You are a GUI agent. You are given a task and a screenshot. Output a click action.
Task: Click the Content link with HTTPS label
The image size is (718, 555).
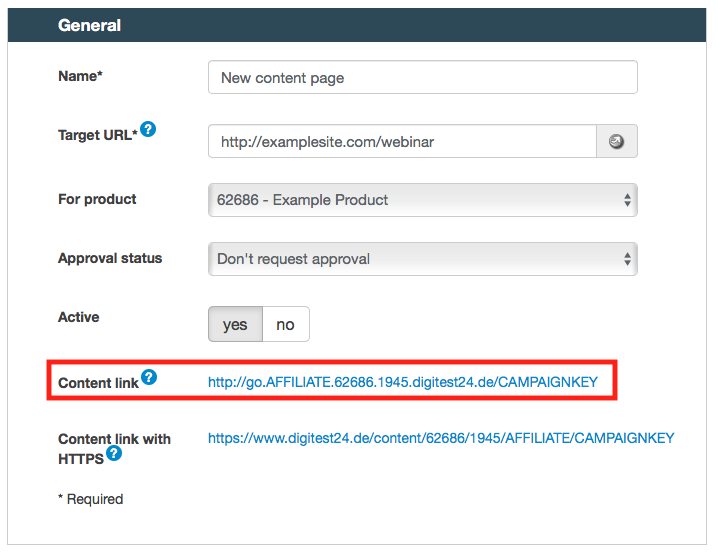[x=114, y=439]
